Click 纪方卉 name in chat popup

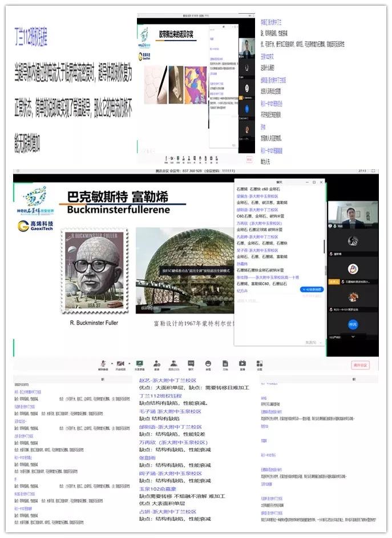(x=242, y=291)
